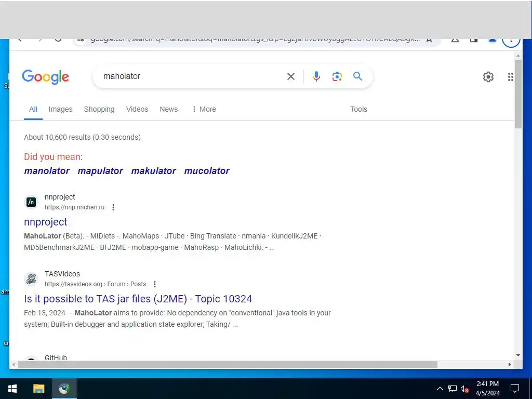Open File Explorer from taskbar
The image size is (532, 399).
coord(38,389)
